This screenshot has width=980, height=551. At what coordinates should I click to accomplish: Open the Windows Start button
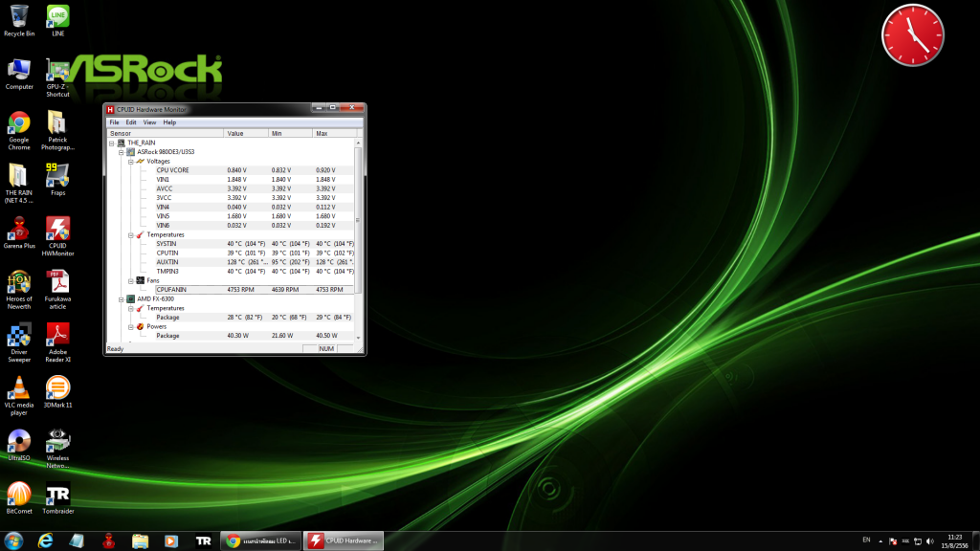(x=13, y=541)
